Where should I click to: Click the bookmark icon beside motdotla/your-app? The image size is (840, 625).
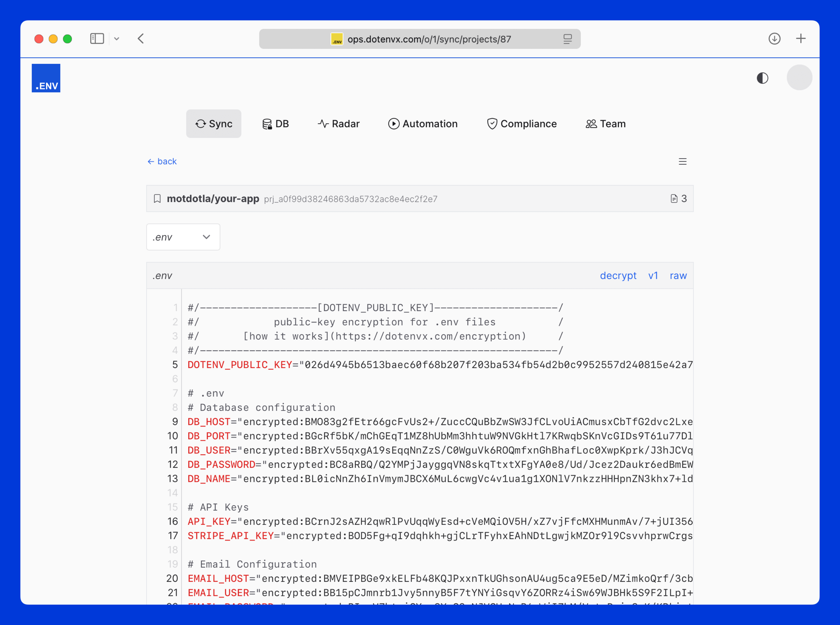[157, 199]
